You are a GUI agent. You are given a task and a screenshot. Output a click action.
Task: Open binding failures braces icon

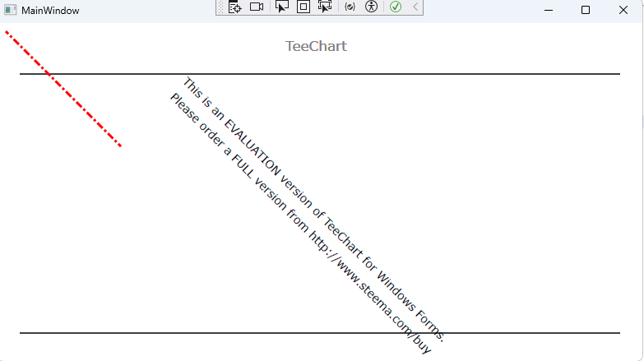pos(350,7)
